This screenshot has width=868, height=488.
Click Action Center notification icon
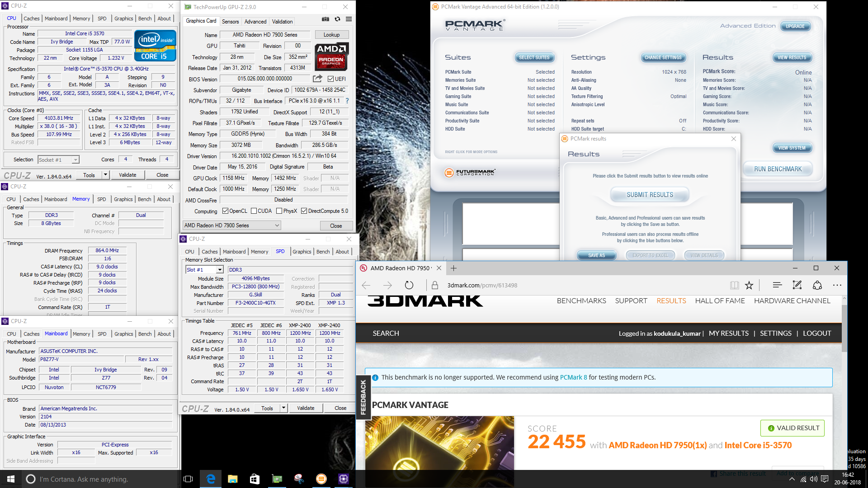[x=825, y=479]
